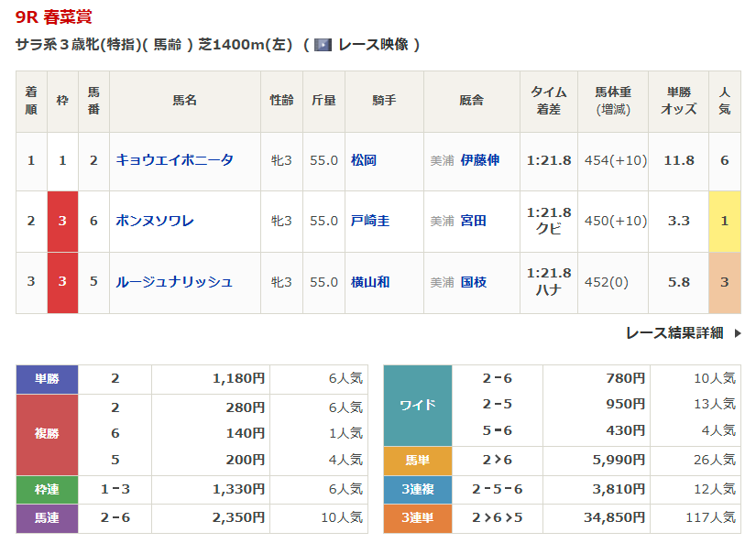Open horse ルージュナリッシュ's page

click(x=173, y=282)
